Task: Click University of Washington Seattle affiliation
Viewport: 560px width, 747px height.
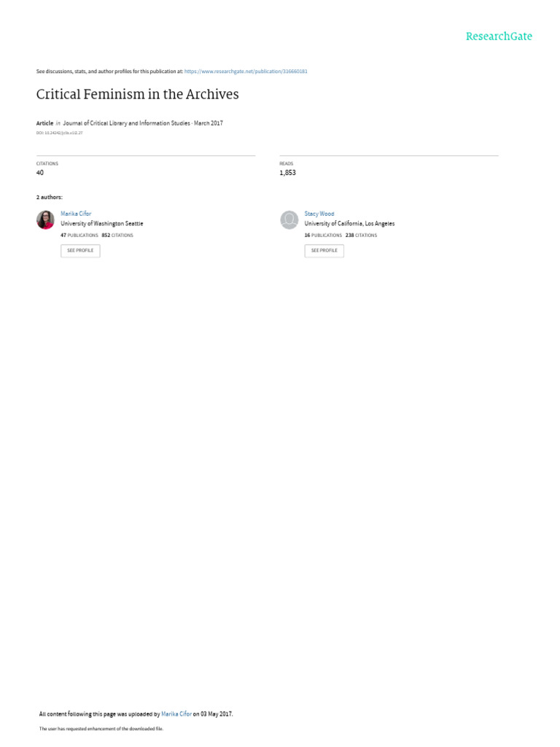Action: click(102, 223)
